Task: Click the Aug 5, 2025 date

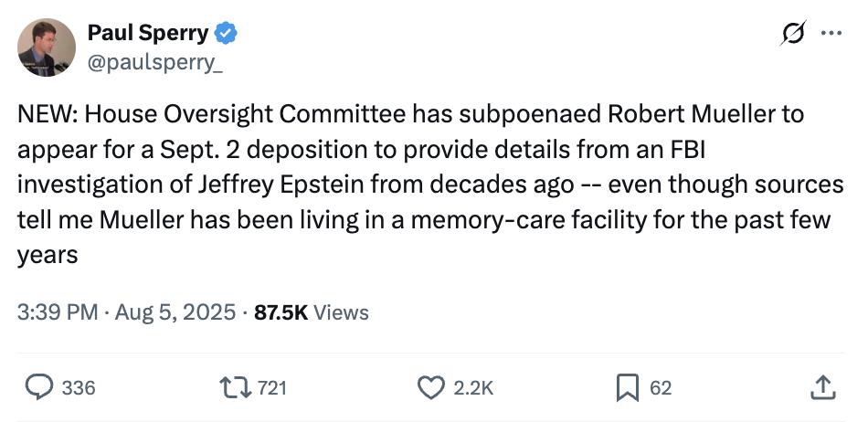Action: (x=175, y=312)
